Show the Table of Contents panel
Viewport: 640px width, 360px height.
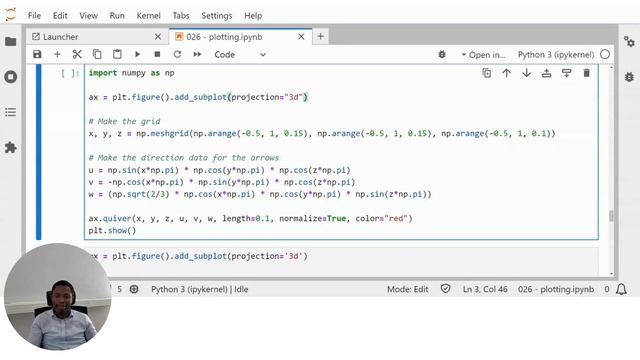[11, 112]
